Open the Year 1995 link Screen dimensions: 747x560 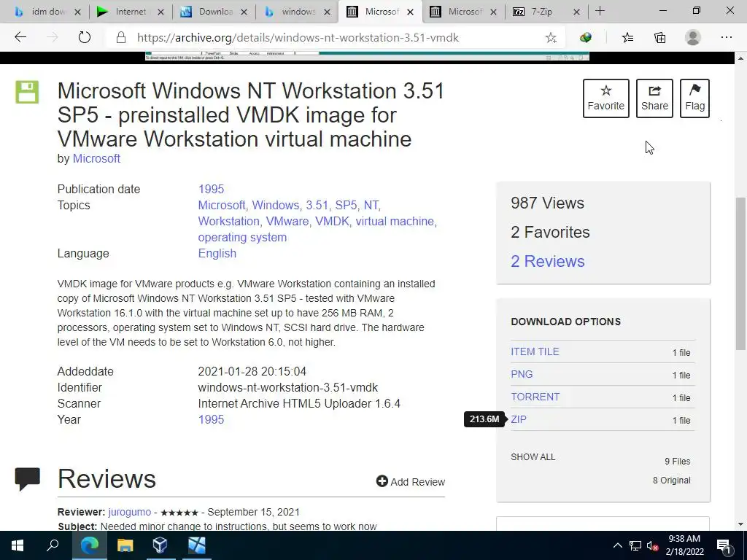point(211,419)
